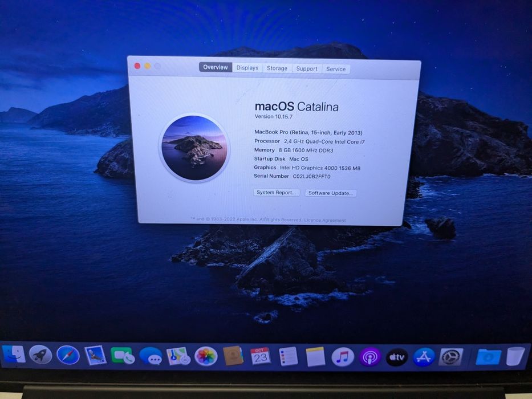
Task: Select the Overview tab
Action: click(x=216, y=67)
